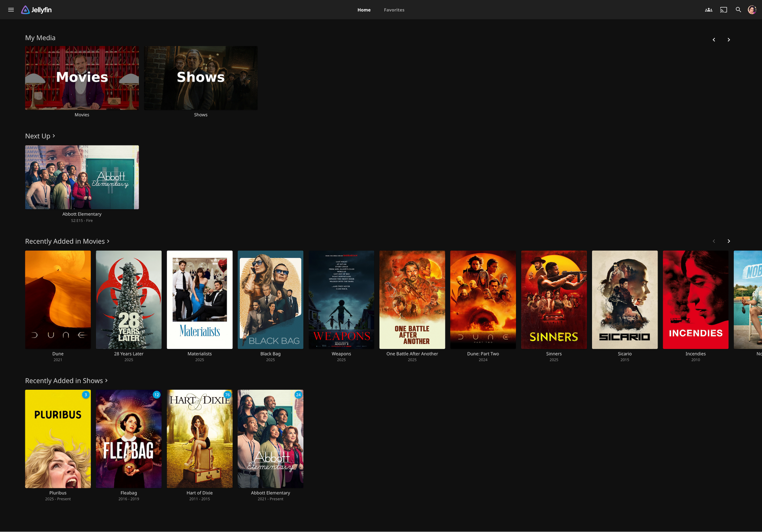Click the Fleabag title text link

point(128,493)
